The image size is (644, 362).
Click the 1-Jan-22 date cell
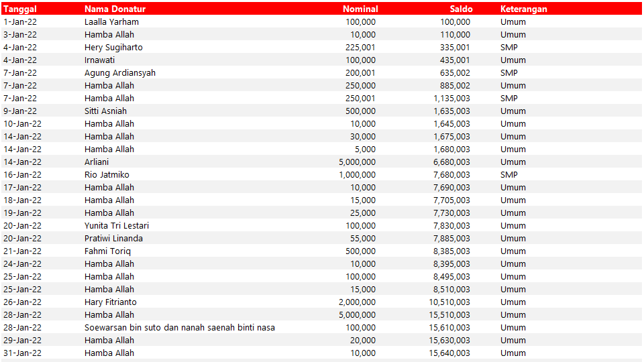[x=20, y=21]
